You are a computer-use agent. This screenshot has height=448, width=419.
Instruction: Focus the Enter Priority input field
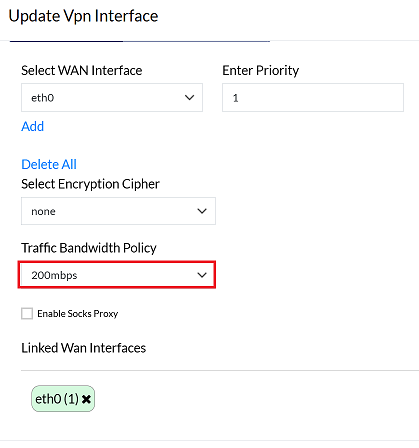coord(313,98)
